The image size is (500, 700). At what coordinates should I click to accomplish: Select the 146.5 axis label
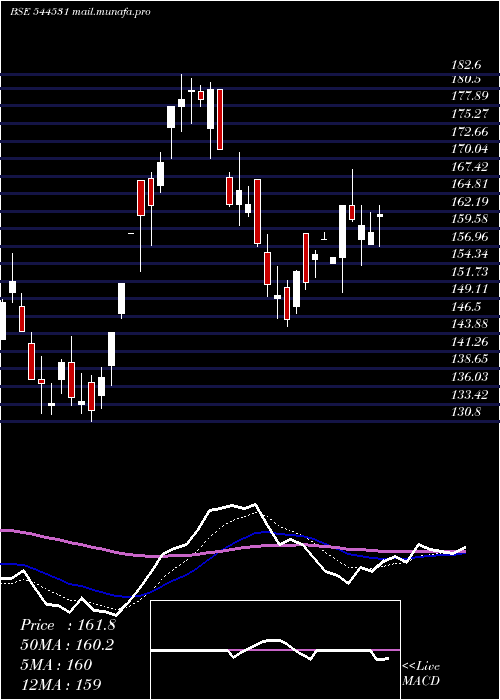[x=466, y=307]
